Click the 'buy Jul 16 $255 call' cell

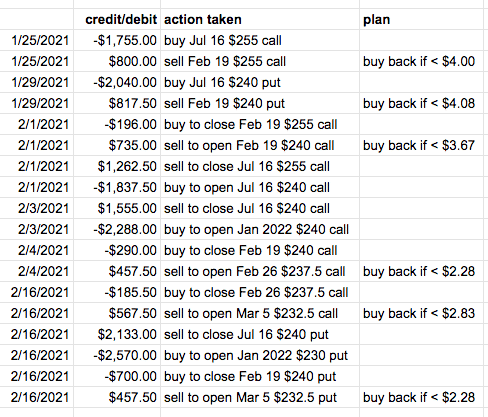260,40
